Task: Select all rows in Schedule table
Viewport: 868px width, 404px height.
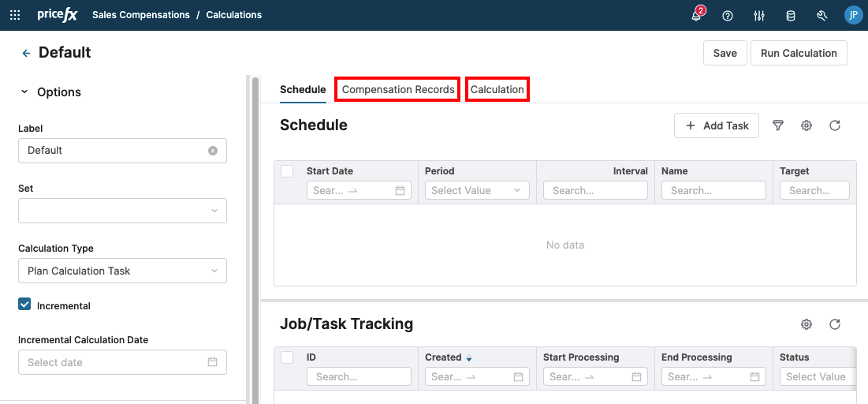Action: 287,171
